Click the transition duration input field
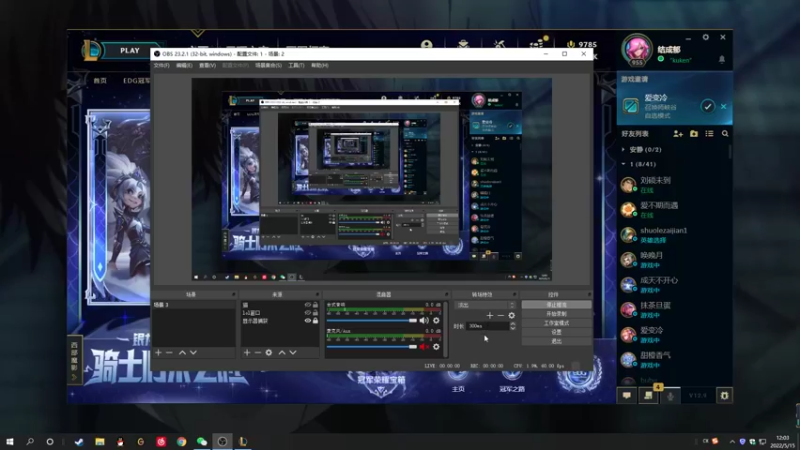Viewport: 800px width, 450px height. tap(488, 326)
